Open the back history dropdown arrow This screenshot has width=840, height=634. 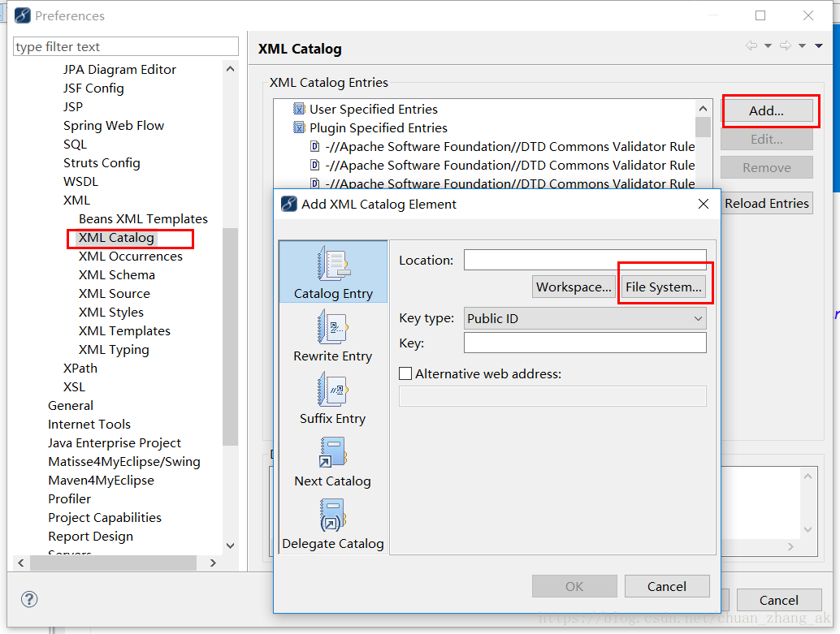(x=768, y=45)
